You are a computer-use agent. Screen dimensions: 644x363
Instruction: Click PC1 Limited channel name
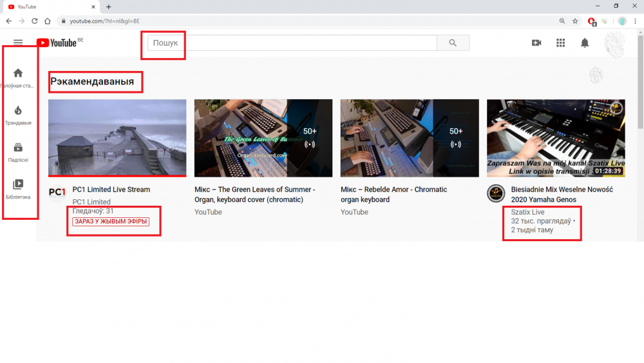[91, 202]
